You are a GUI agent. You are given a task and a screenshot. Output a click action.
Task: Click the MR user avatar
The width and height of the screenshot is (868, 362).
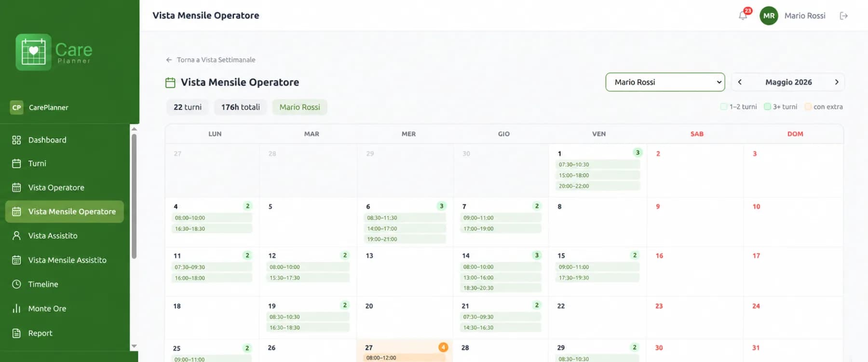[769, 15]
